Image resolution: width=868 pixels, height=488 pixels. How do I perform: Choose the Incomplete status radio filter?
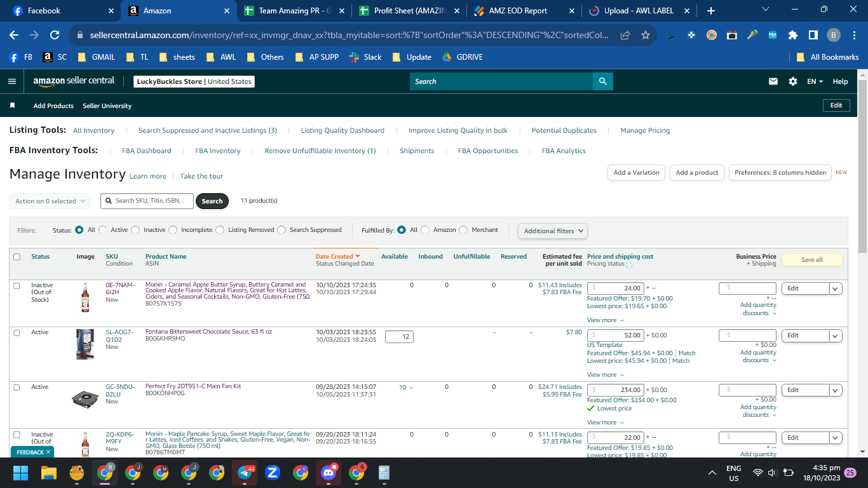point(173,230)
